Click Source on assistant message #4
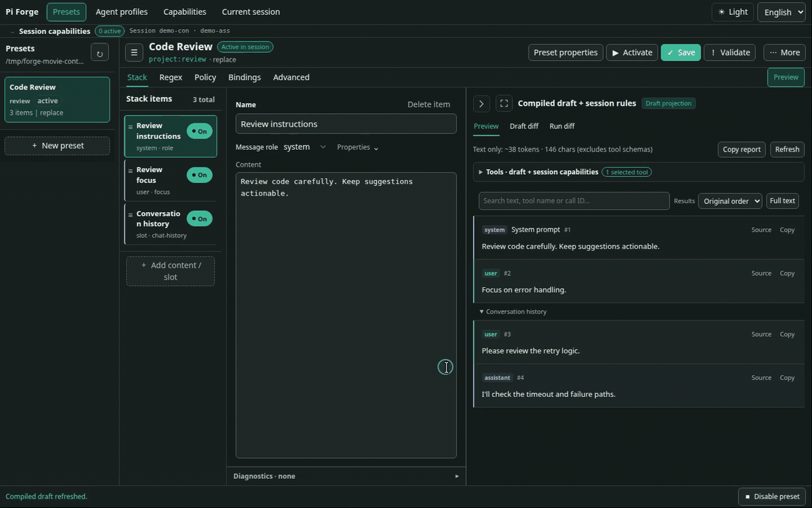The width and height of the screenshot is (812, 508). click(761, 378)
